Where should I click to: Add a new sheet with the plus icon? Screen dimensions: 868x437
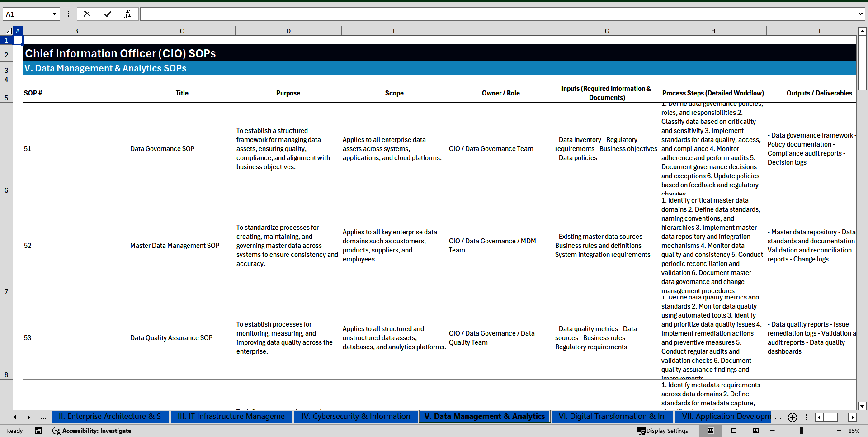tap(792, 417)
